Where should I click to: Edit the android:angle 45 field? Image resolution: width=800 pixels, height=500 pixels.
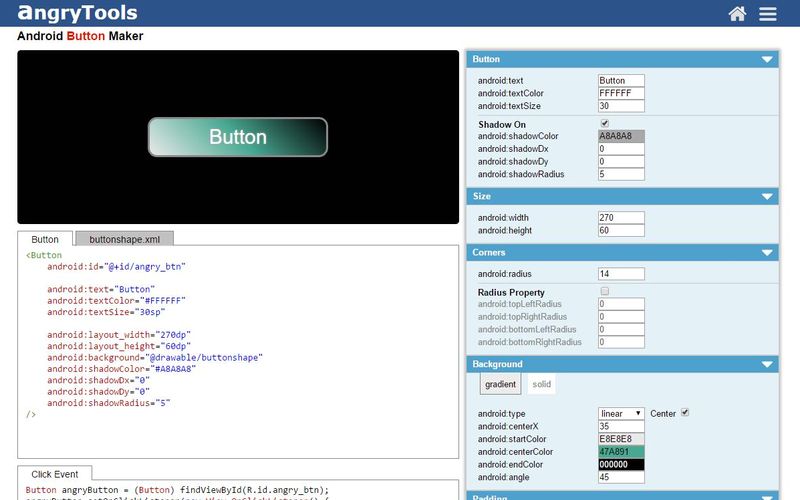click(621, 478)
